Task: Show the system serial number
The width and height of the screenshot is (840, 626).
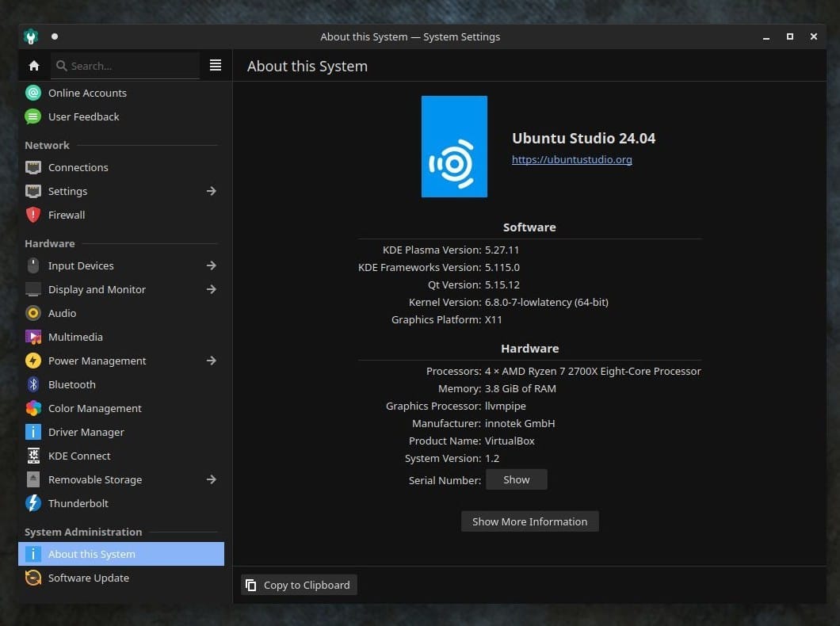Action: coord(516,479)
